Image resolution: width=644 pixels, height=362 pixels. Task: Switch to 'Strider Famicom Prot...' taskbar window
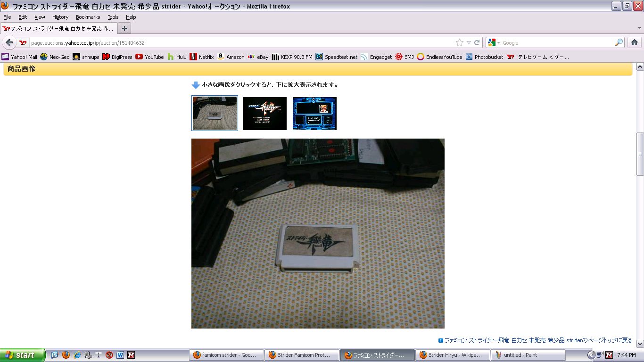301,355
